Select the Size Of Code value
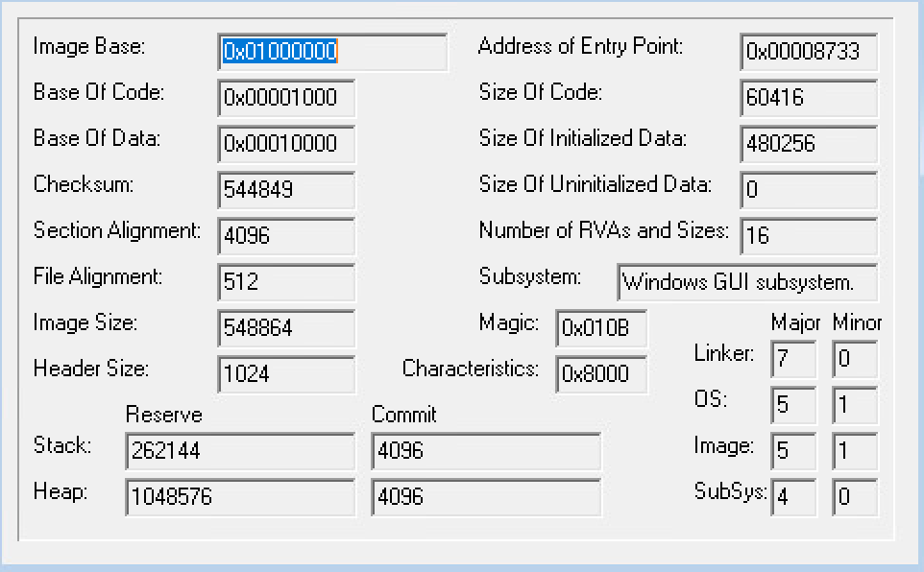The width and height of the screenshot is (924, 572). tap(809, 99)
